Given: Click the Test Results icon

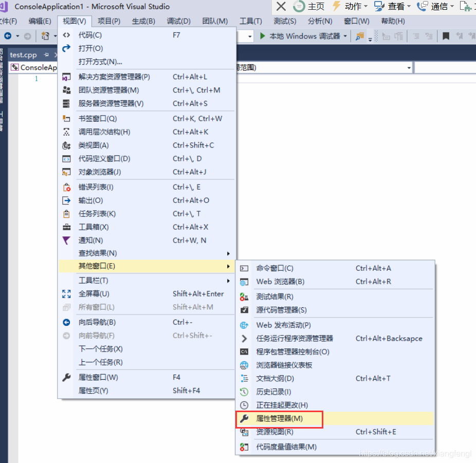Looking at the screenshot, I should tap(244, 297).
